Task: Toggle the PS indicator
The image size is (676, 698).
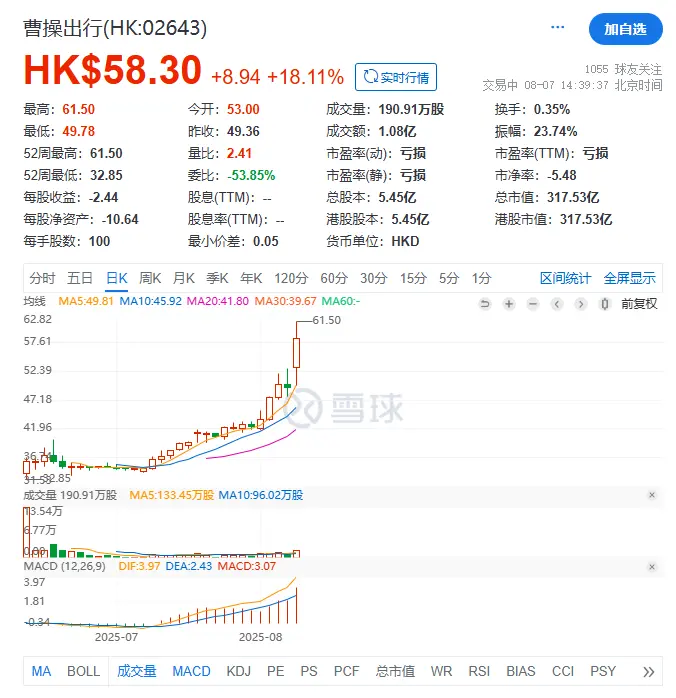Action: 309,671
